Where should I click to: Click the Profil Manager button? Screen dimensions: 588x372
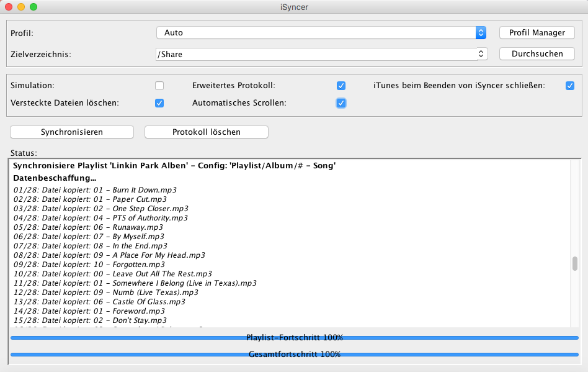point(537,33)
